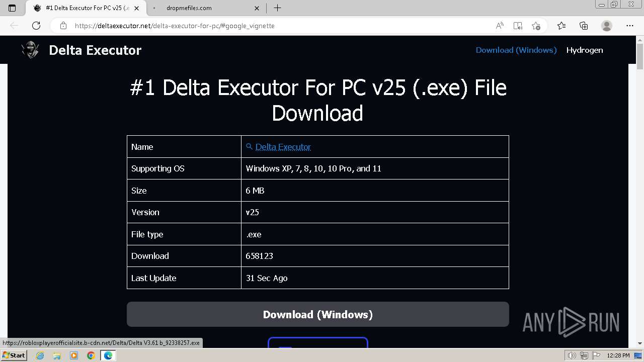This screenshot has height=362, width=644.
Task: Select the '6 MB' size value
Action: coord(255,191)
